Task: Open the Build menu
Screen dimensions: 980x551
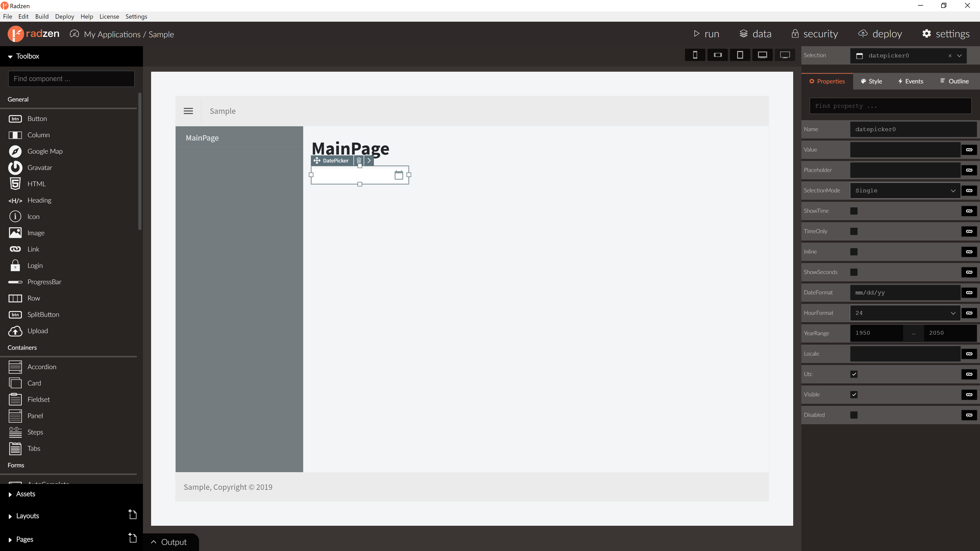Action: point(42,16)
